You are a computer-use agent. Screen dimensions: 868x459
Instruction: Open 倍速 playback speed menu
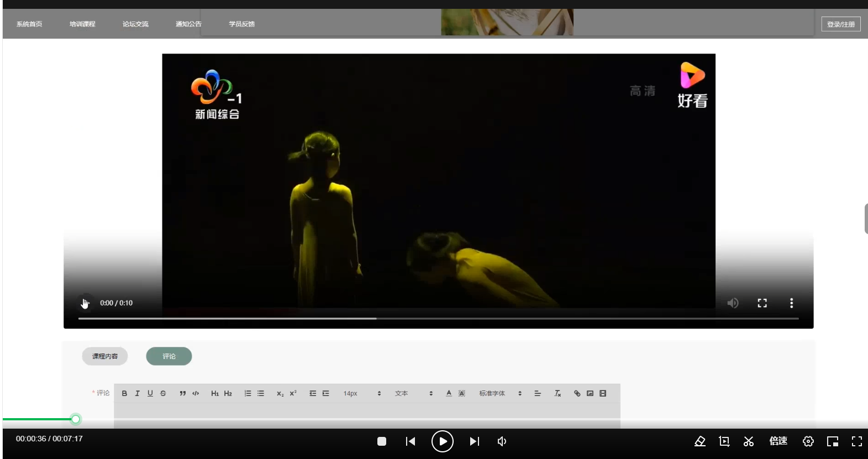[778, 441]
